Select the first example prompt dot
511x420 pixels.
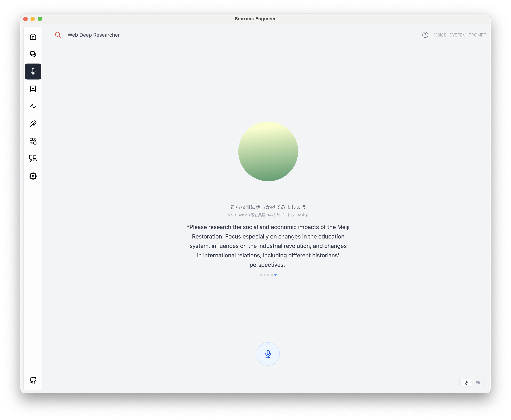[261, 275]
